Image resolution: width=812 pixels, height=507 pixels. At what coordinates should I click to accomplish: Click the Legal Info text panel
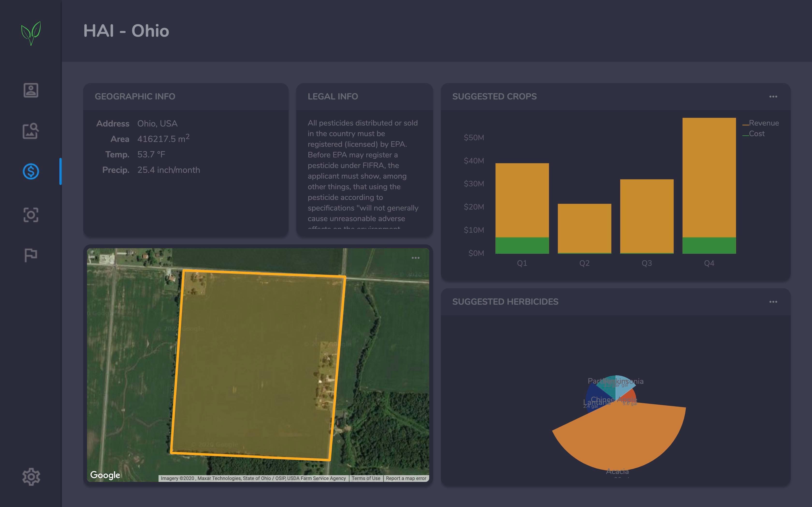(364, 171)
